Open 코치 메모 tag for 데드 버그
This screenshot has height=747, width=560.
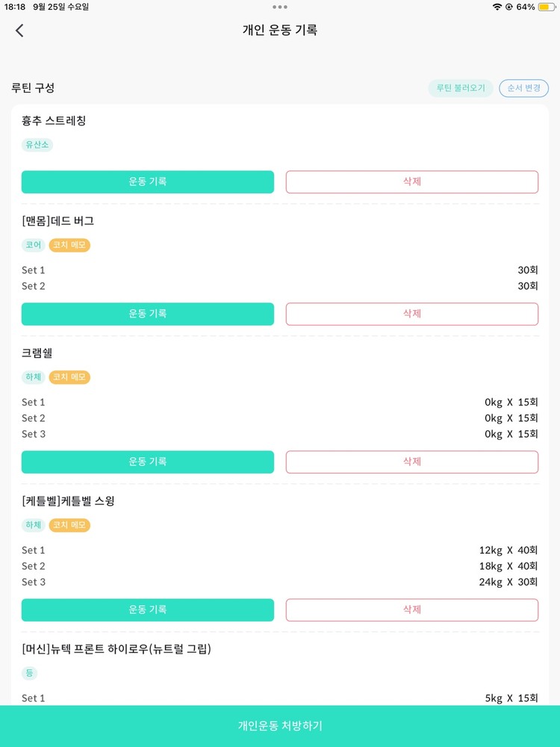click(x=69, y=245)
